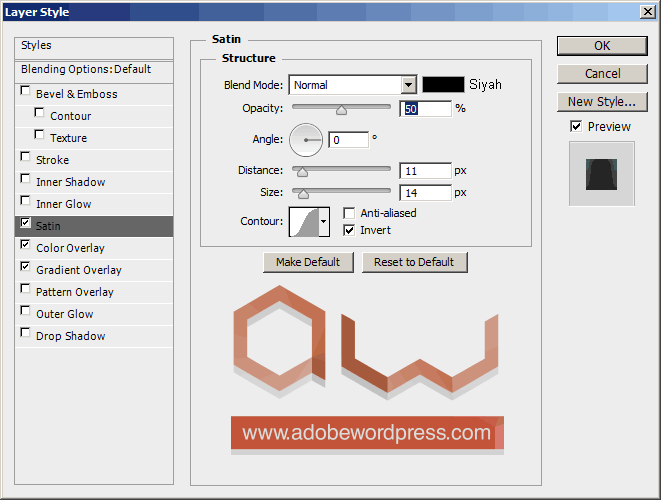
Task: Click the Opacity value field
Action: [425, 109]
